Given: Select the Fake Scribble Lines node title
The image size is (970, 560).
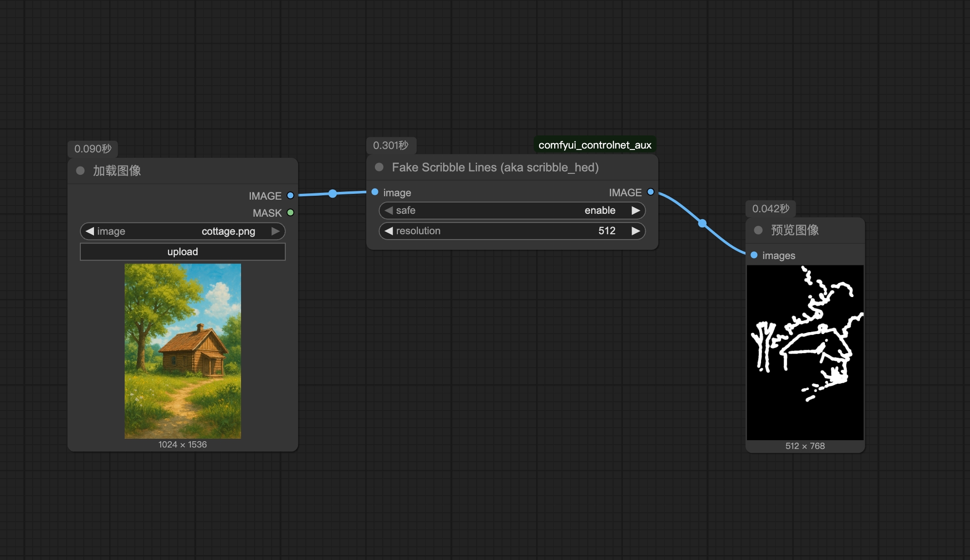Looking at the screenshot, I should [495, 167].
